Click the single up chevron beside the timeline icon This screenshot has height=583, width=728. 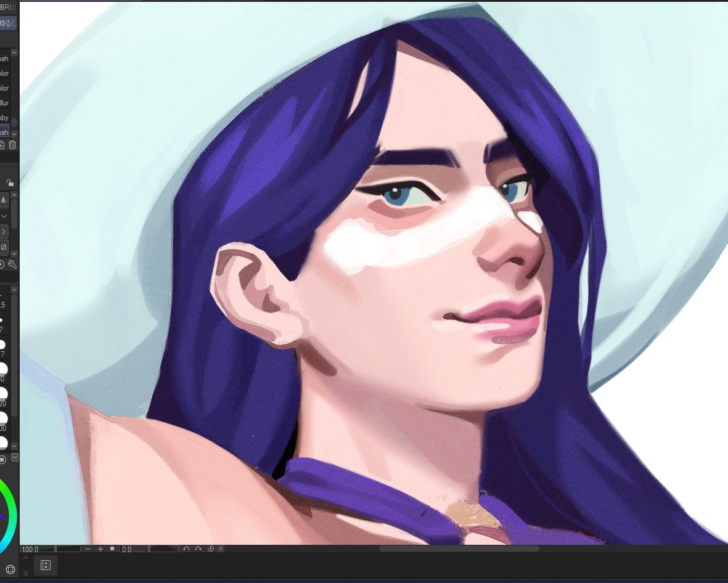26,558
